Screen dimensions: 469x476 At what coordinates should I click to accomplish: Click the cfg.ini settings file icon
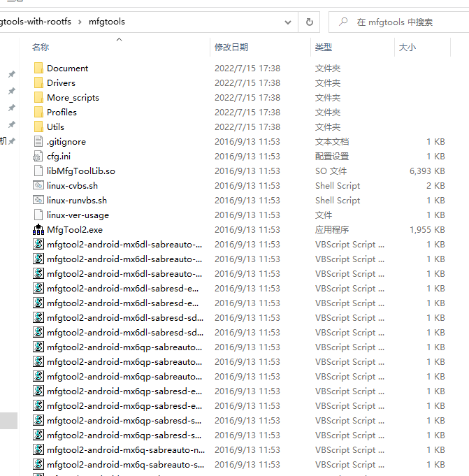(38, 156)
